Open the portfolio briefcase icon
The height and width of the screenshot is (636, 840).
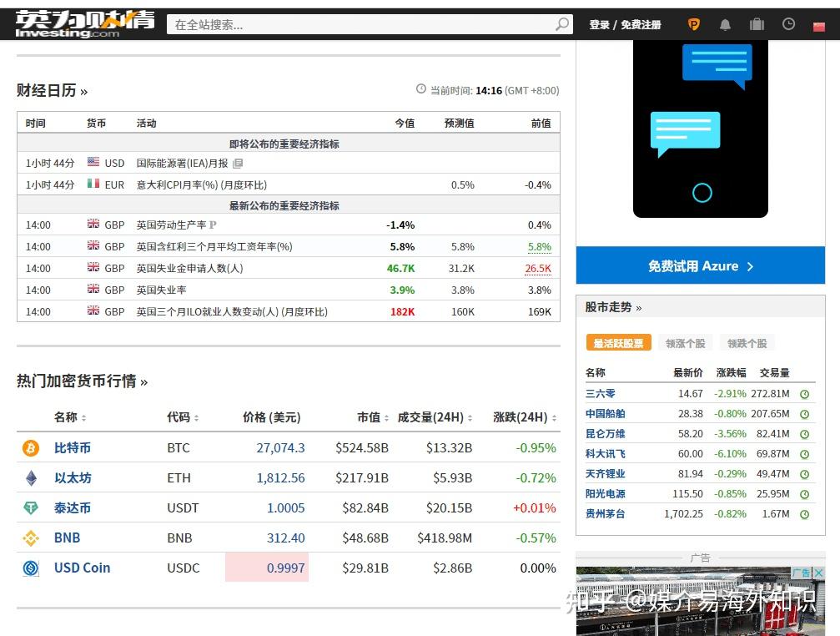(x=757, y=24)
